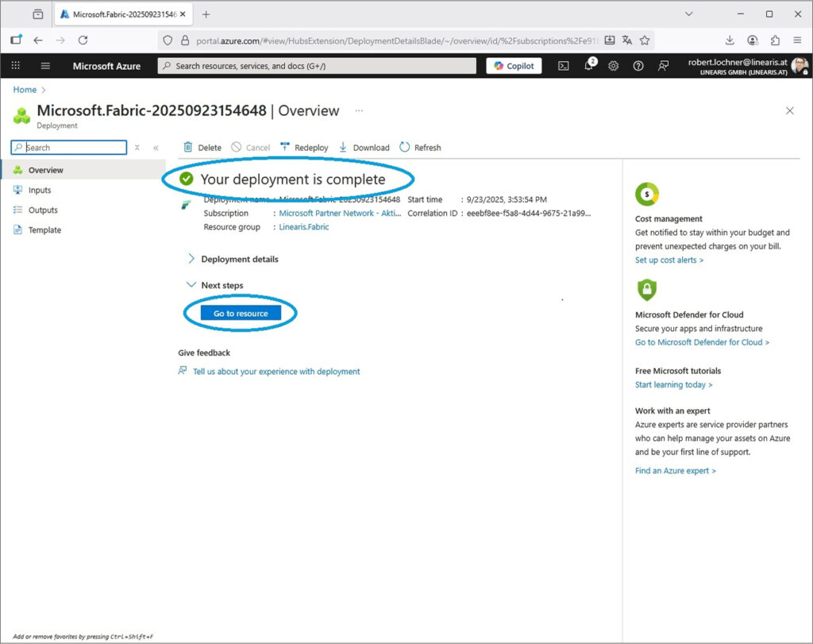Open the list all tabs dropdown arrow
The height and width of the screenshot is (644, 813).
pos(688,14)
